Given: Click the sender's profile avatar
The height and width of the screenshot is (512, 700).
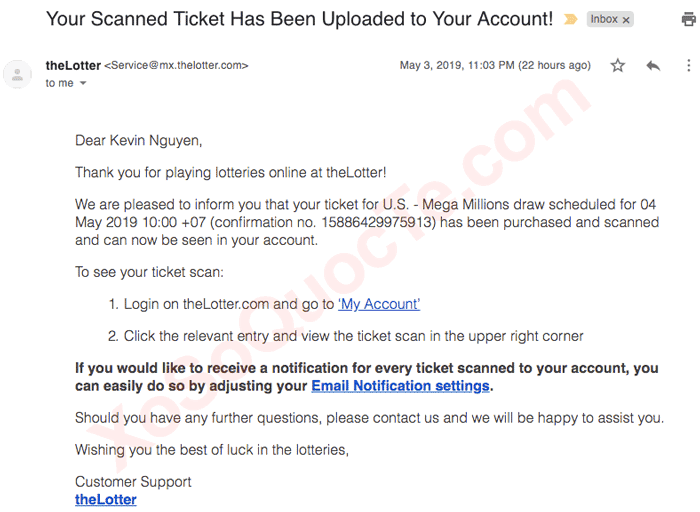Looking at the screenshot, I should pos(17,73).
